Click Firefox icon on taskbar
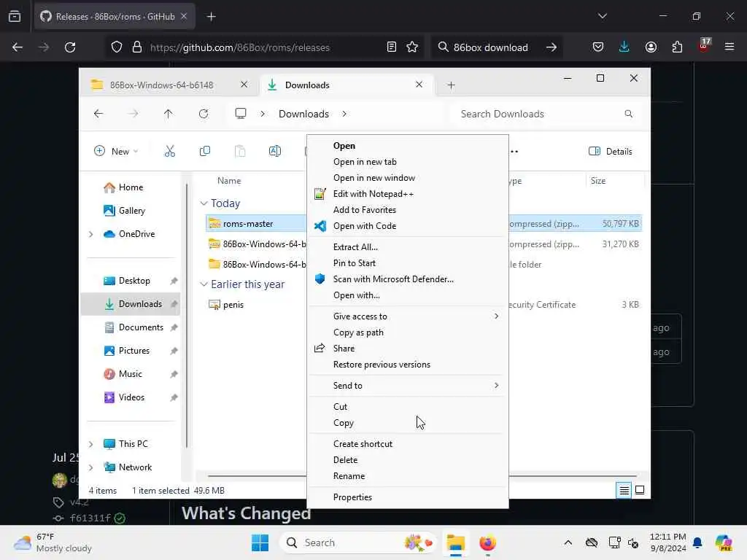This screenshot has height=560, width=747. coord(487,542)
